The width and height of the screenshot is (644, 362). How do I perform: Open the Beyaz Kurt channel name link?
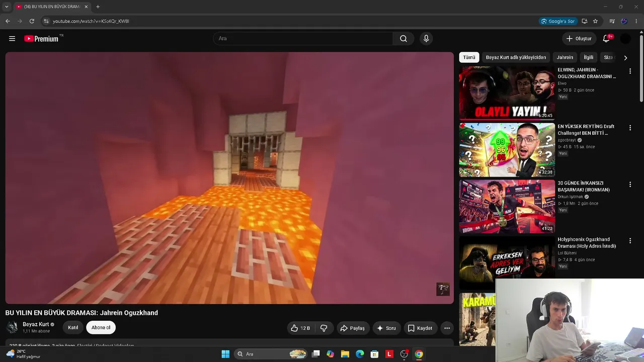[36, 324]
